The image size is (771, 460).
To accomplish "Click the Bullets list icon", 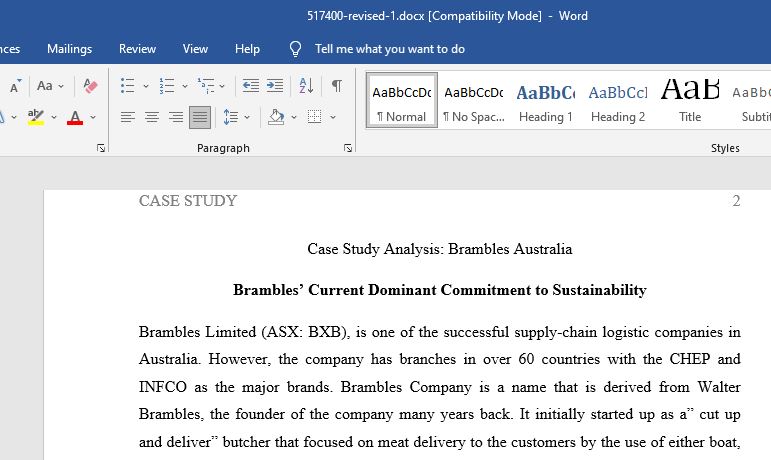I will 127,86.
